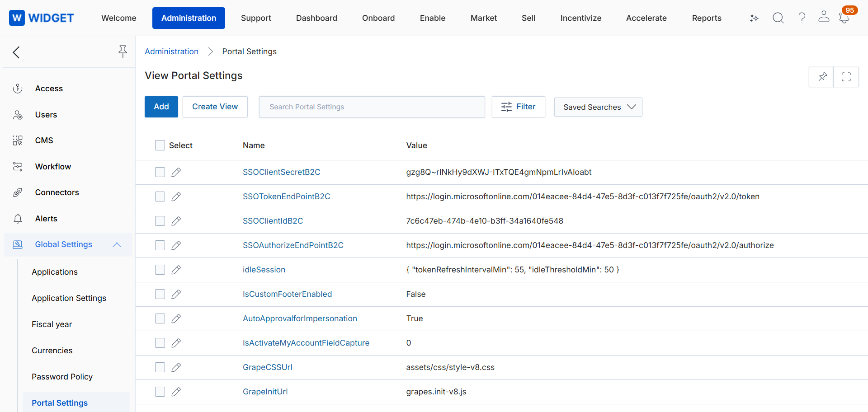Check the SSOClientSecretB2C row checkbox
868x412 pixels.
click(x=160, y=172)
